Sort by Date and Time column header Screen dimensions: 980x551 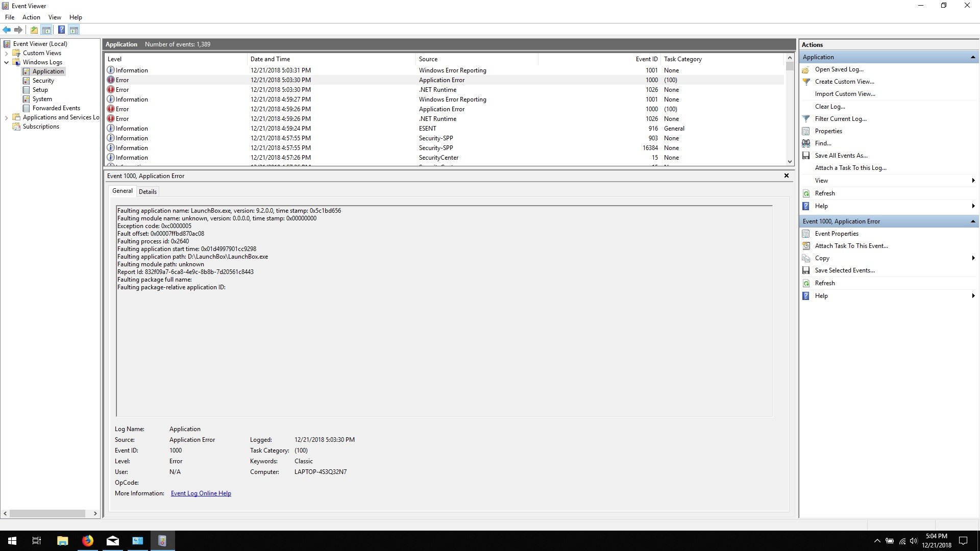[331, 59]
